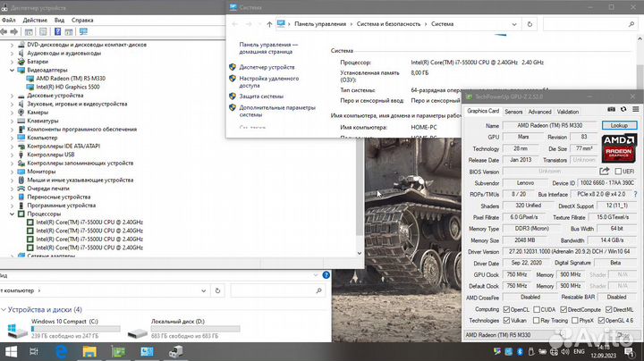Image resolution: width=644 pixels, height=361 pixels.
Task: Toggle the OpenCL checkbox
Action: [506, 309]
